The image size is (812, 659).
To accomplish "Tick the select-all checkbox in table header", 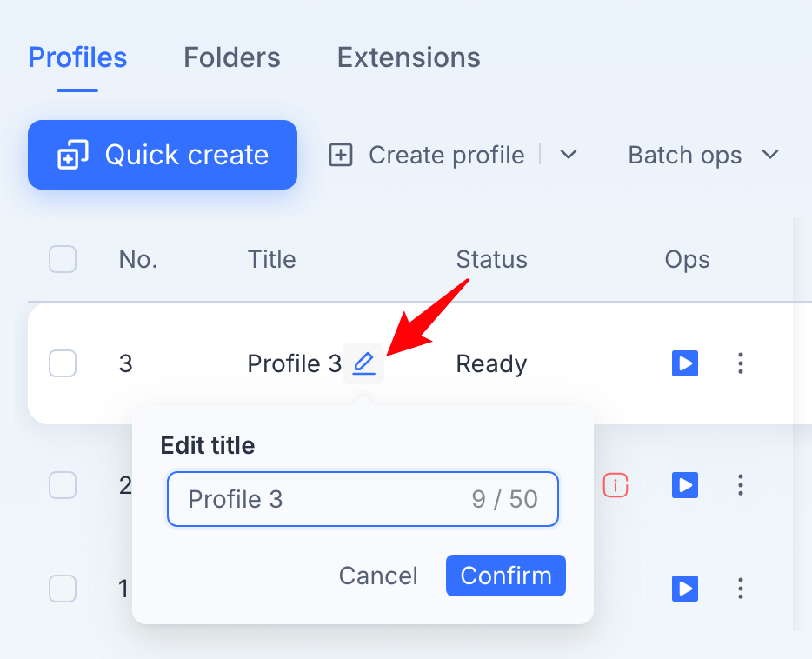I will pos(63,259).
